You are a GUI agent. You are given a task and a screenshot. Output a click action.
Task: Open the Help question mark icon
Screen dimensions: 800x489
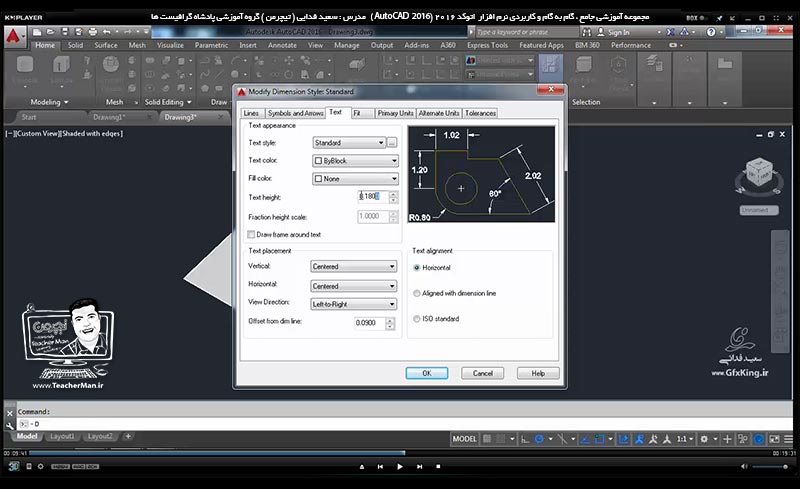click(711, 32)
